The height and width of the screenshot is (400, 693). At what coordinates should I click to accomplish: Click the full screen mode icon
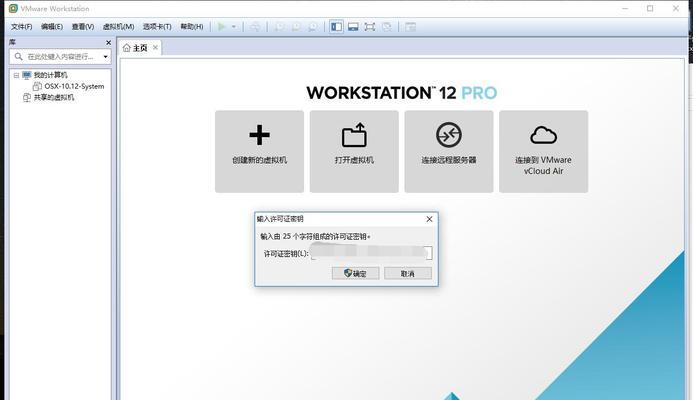pos(370,27)
